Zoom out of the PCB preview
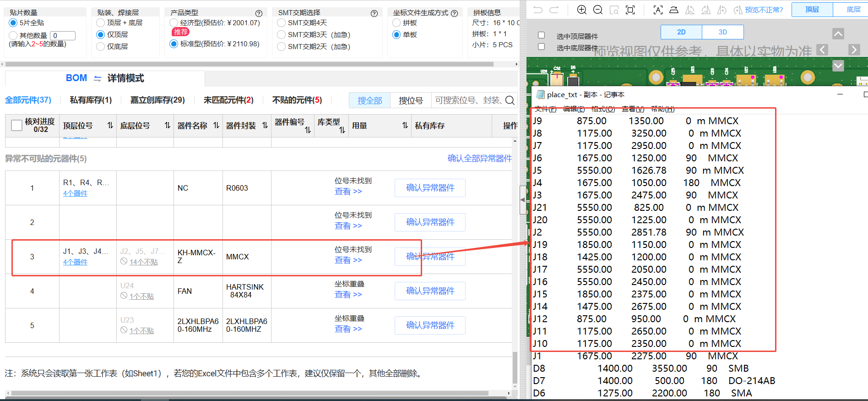The width and height of the screenshot is (868, 401). pyautogui.click(x=598, y=10)
